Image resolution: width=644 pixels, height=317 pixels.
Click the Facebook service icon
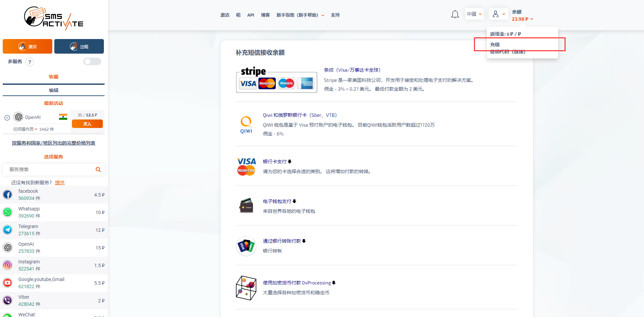(7, 194)
